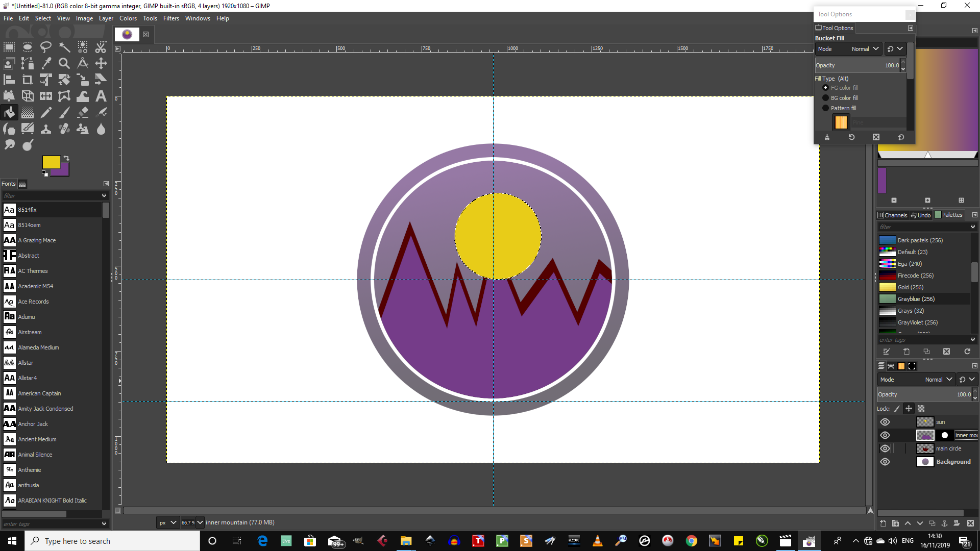Activate the Scissors Select tool
Screen dimensions: 980x551
point(101,47)
